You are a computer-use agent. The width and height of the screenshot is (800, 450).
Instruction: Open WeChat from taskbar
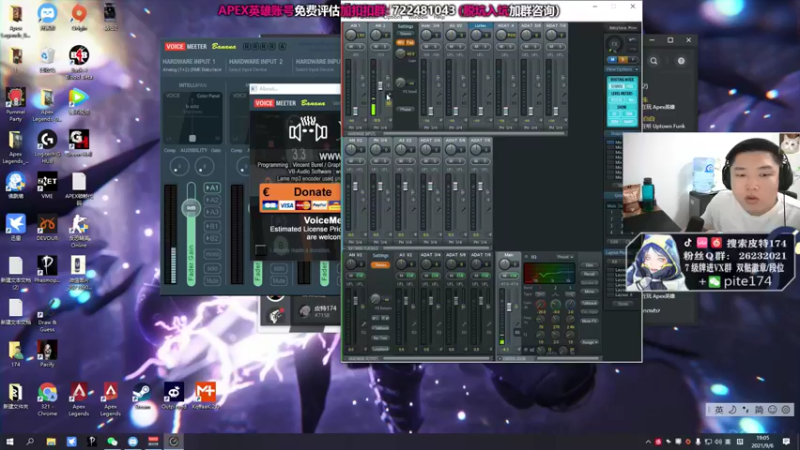(112, 441)
